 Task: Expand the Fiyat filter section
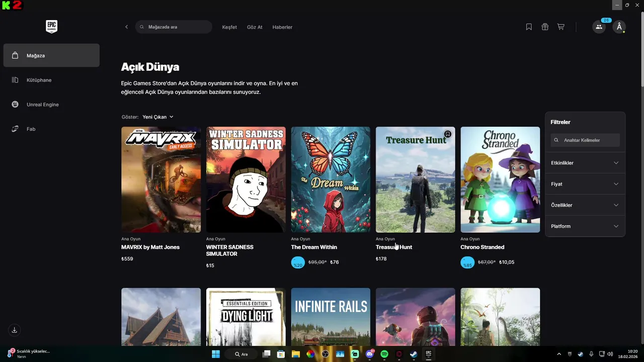coord(585,184)
